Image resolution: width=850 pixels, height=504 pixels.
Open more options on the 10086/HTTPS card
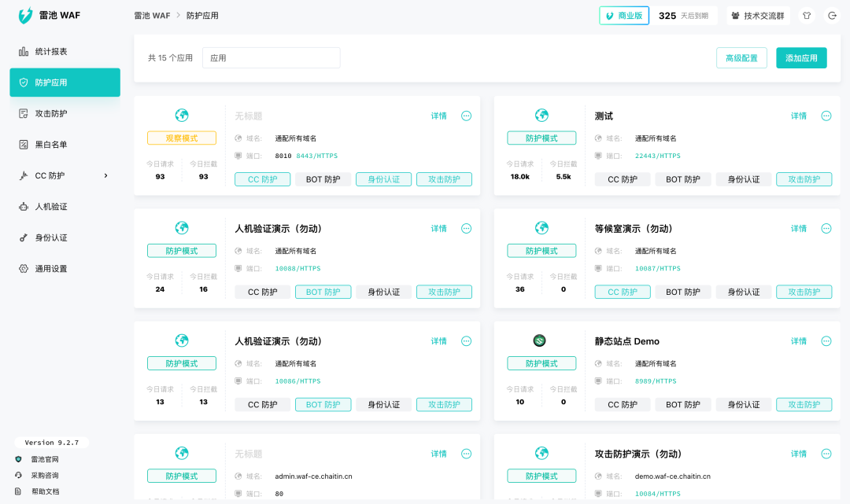click(x=466, y=341)
